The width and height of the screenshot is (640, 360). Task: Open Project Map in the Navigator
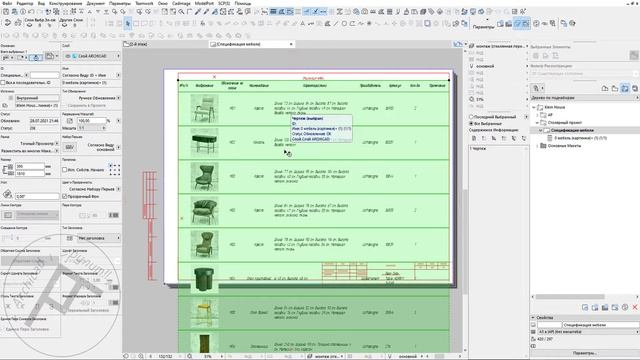point(605,88)
